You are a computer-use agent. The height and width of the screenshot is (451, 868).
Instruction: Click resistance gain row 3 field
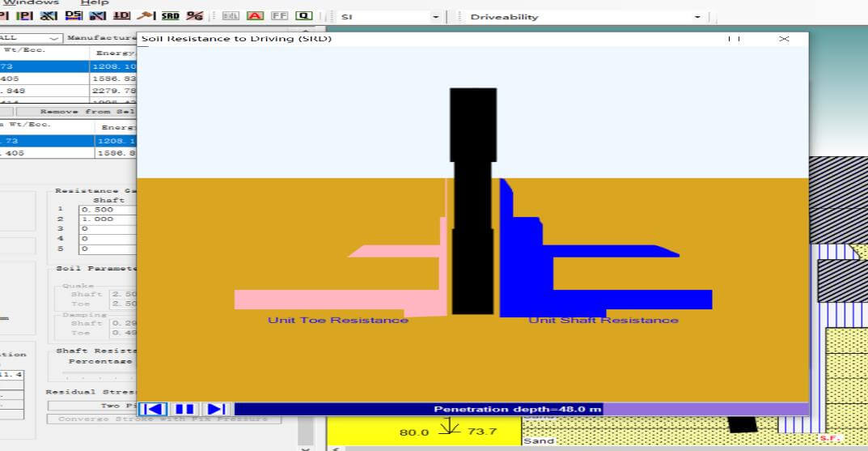108,229
